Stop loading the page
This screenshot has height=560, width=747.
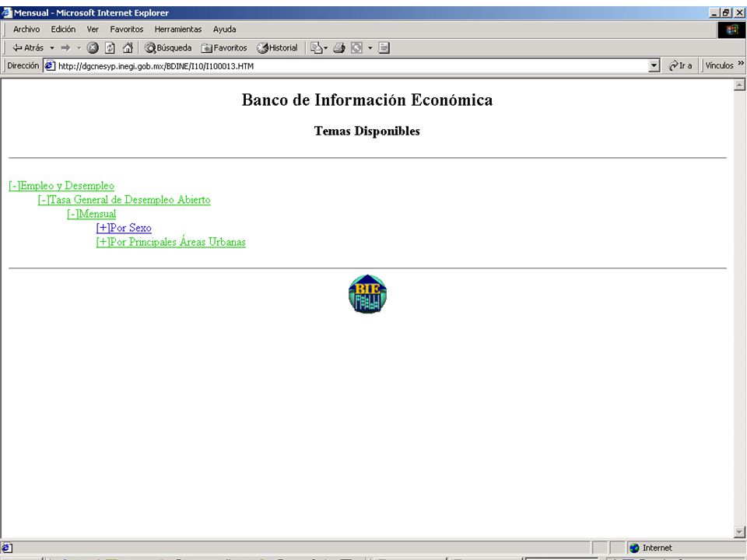pos(93,47)
